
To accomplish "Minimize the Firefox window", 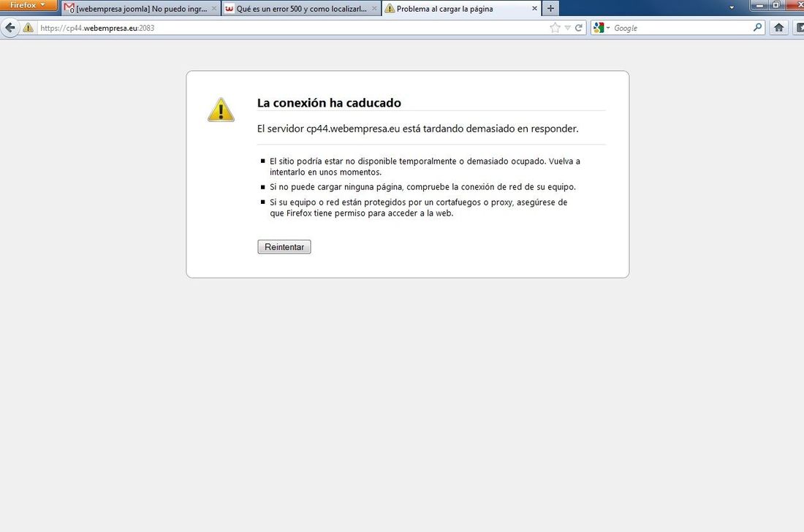I will (759, 5).
